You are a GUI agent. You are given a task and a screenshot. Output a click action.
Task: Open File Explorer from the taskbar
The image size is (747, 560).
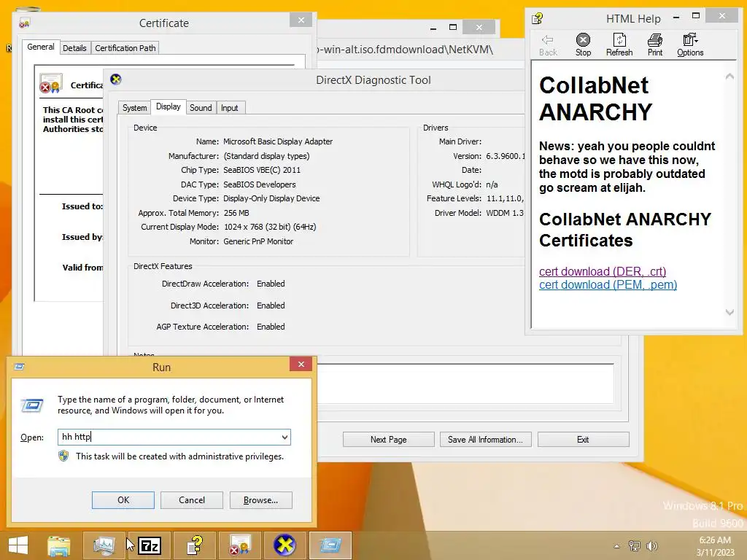[58, 545]
